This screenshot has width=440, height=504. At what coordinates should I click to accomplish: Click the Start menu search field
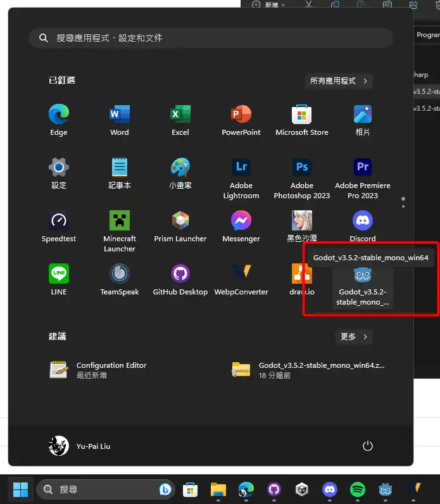tap(211, 38)
